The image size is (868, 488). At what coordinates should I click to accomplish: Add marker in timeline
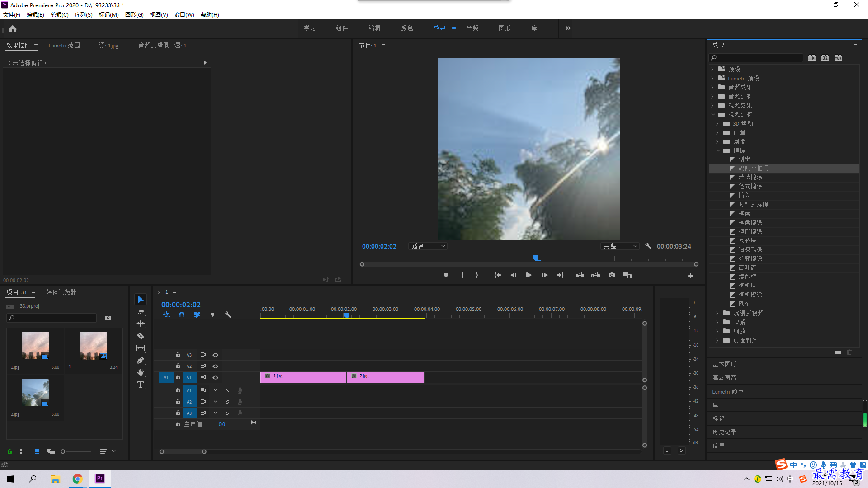pyautogui.click(x=212, y=314)
